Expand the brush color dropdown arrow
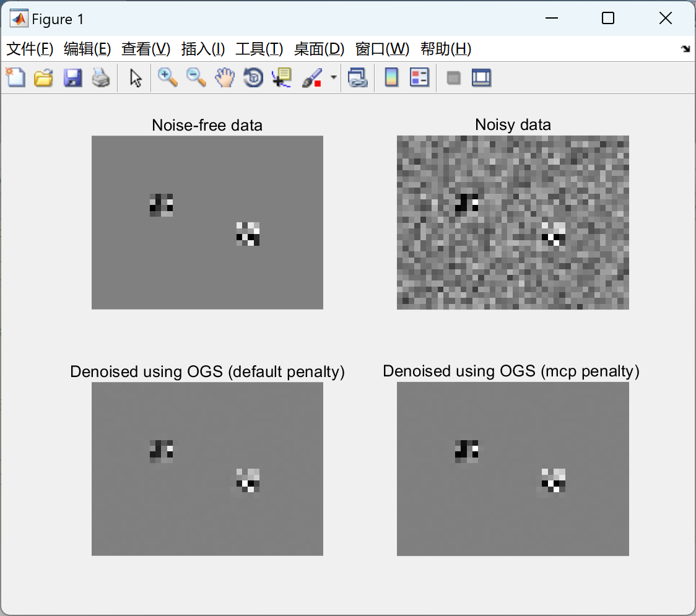The height and width of the screenshot is (616, 696). point(334,77)
